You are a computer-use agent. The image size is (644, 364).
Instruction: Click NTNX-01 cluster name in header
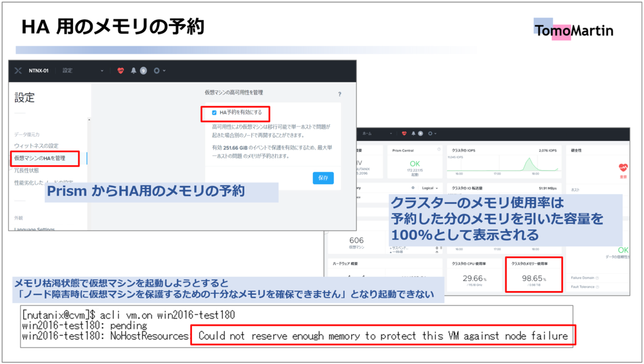pyautogui.click(x=39, y=70)
